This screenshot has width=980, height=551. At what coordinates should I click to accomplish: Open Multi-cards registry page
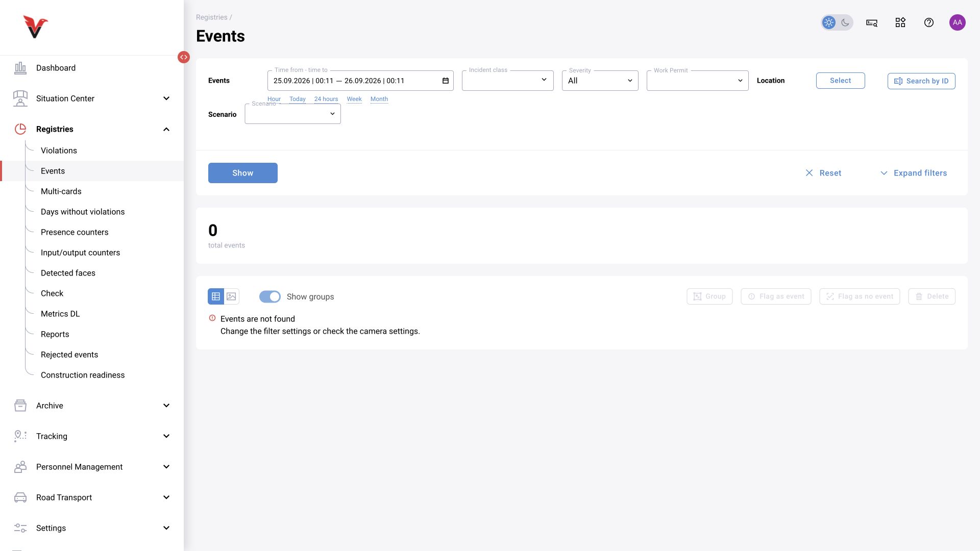click(61, 191)
